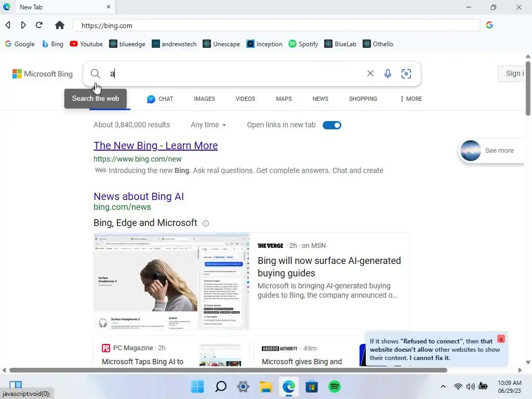The height and width of the screenshot is (399, 532).
Task: Open the Youtube bookmark
Action: (x=86, y=44)
